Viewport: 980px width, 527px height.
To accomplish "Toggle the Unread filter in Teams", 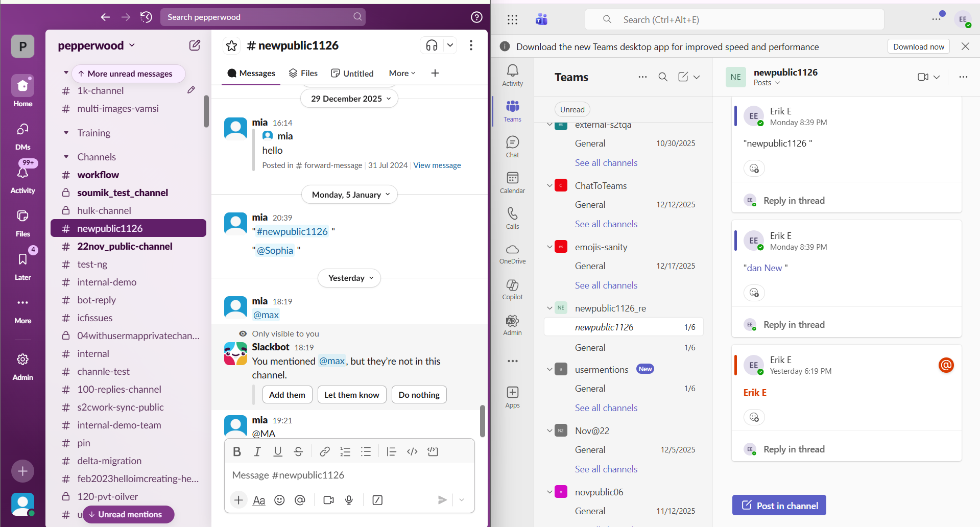I will [x=572, y=109].
